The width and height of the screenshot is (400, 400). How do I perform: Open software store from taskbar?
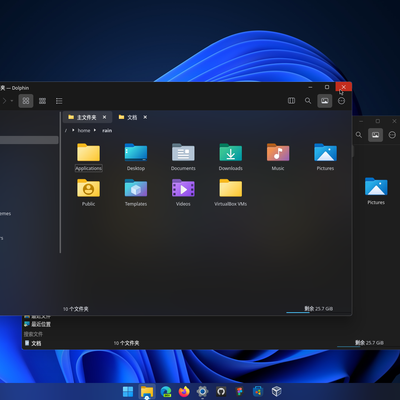tap(258, 391)
